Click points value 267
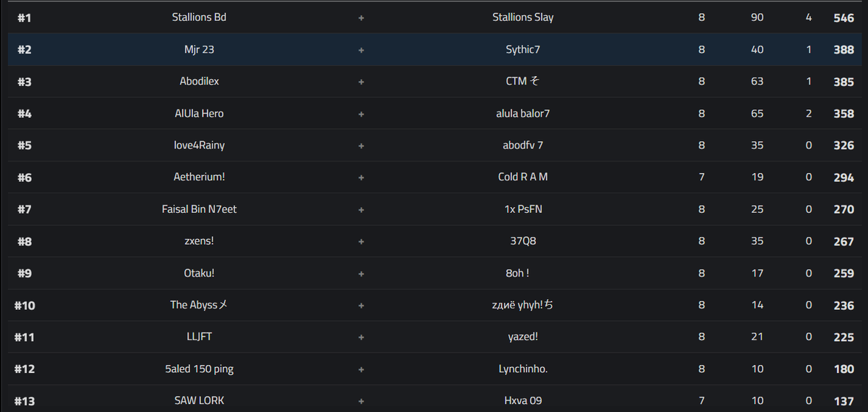The image size is (868, 412). point(843,241)
